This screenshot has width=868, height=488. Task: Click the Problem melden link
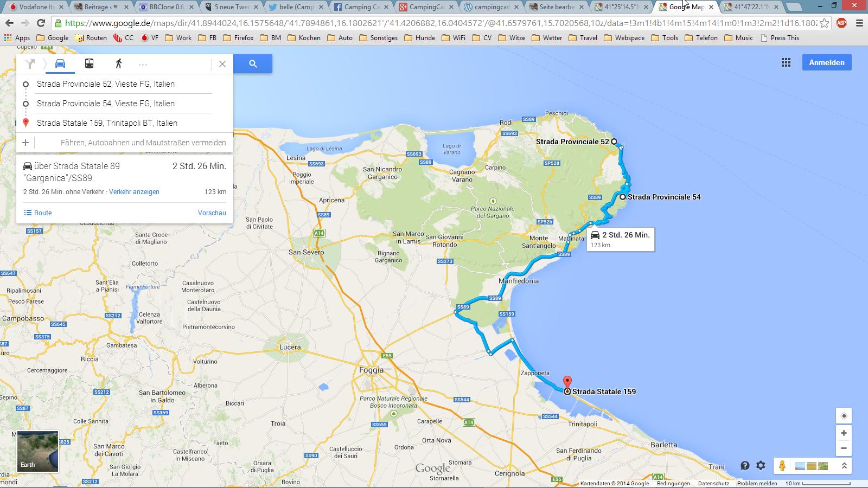757,484
